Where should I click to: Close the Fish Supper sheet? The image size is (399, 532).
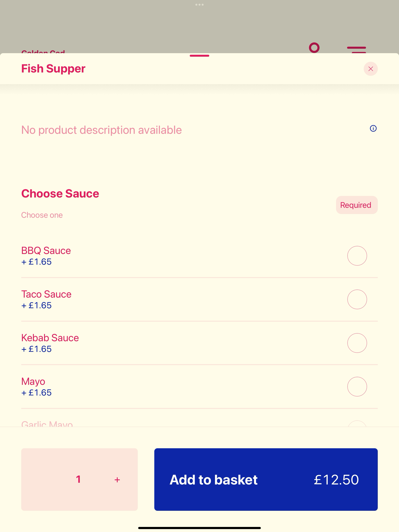tap(371, 69)
